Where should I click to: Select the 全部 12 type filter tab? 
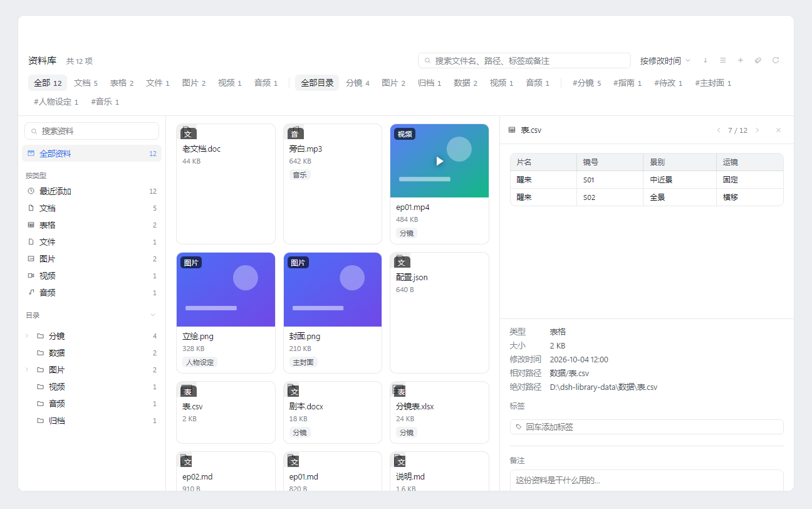pos(48,83)
